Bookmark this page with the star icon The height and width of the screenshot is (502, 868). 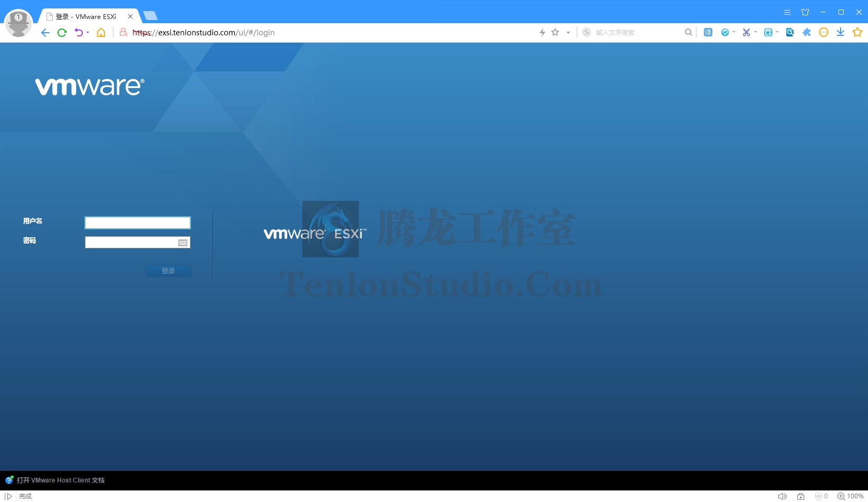click(x=555, y=33)
